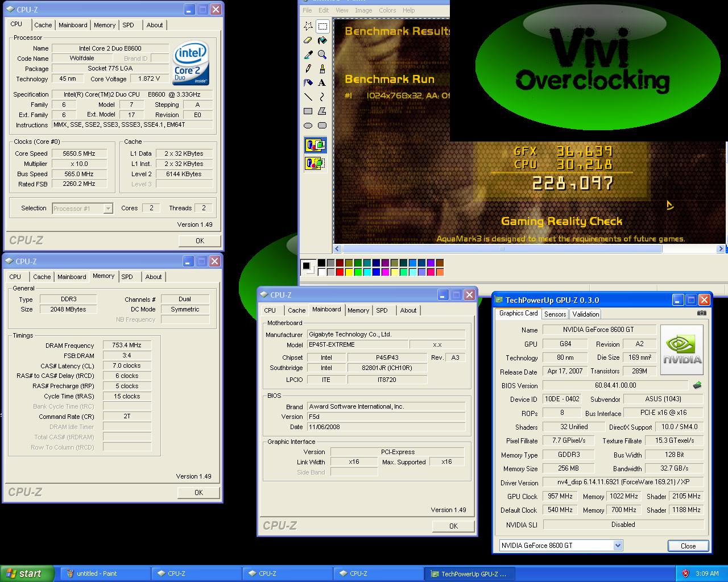Select the Free-Form Select tool in Paint
Viewport: 728px width, 582px height.
[308, 26]
